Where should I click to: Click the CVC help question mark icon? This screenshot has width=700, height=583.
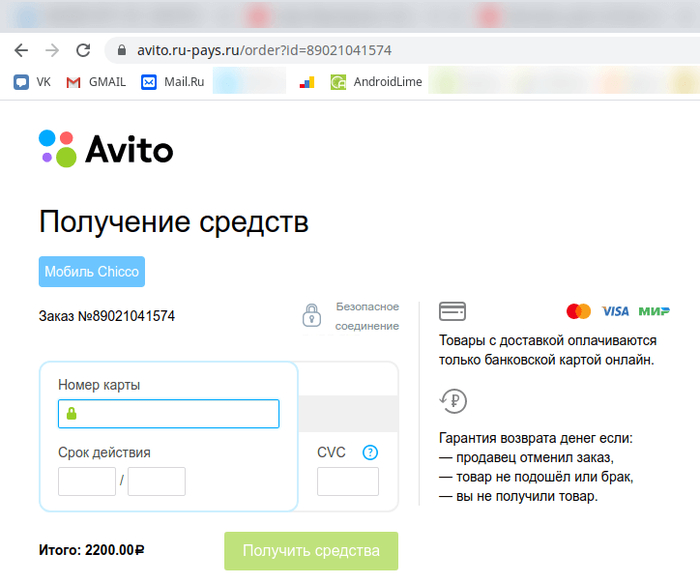pyautogui.click(x=370, y=452)
